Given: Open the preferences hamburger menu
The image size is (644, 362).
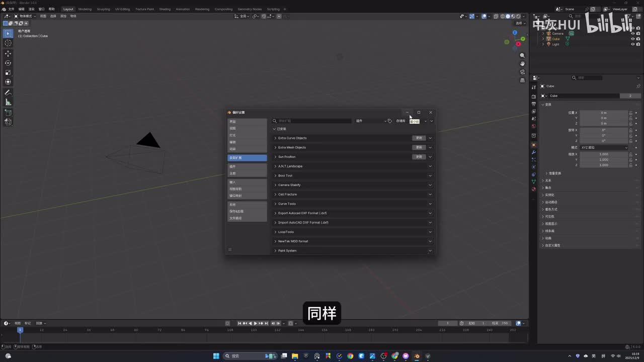Looking at the screenshot, I should [230, 250].
